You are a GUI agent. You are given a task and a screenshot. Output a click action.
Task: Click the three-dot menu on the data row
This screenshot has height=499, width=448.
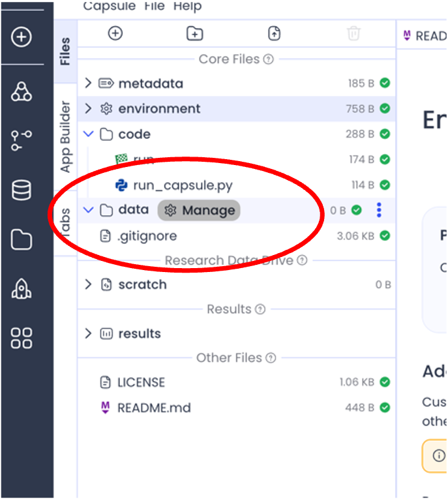pos(379,210)
